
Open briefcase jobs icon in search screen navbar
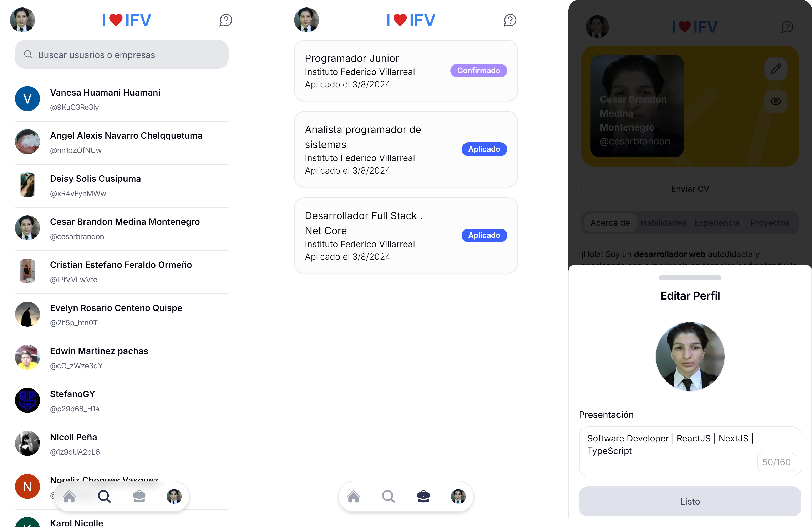pyautogui.click(x=139, y=496)
